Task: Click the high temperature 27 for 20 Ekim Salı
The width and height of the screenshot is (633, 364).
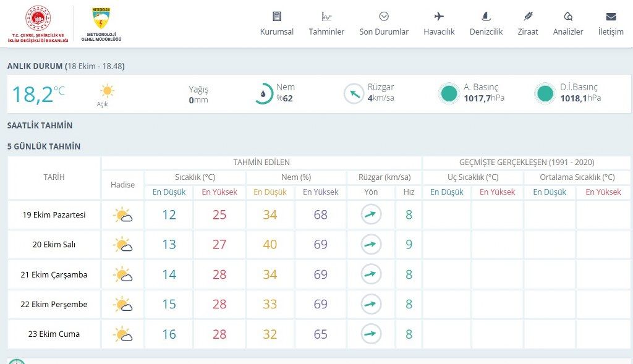Action: point(219,245)
